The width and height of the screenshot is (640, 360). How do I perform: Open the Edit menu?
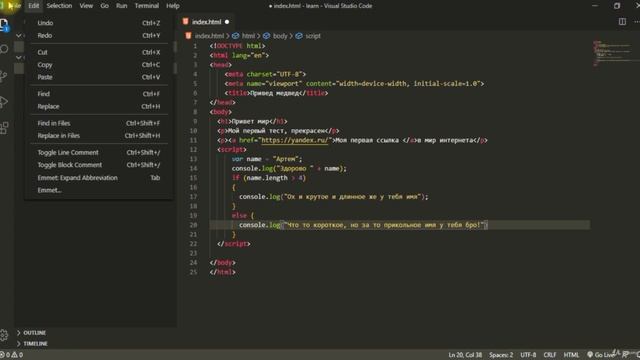[x=34, y=6]
